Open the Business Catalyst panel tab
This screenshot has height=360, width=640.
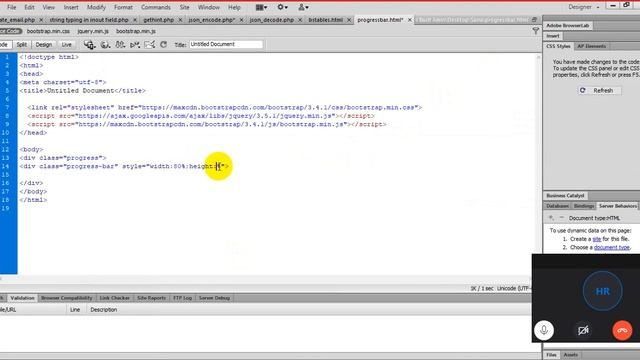(x=565, y=196)
